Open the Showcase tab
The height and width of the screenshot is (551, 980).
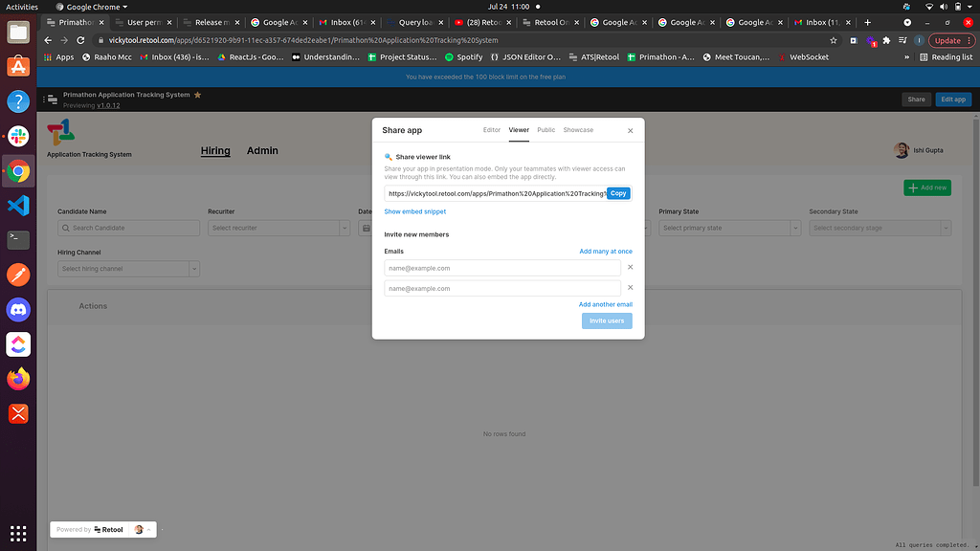pos(578,130)
